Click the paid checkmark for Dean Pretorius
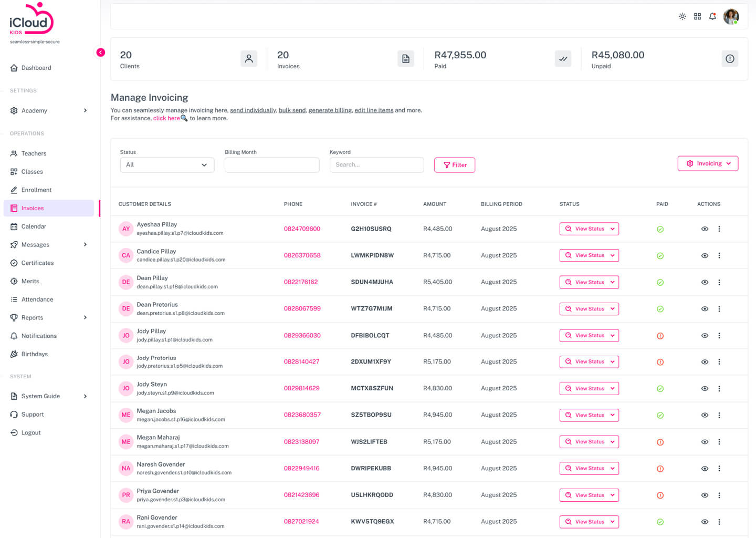Viewport: 756px width, 538px height. (660, 309)
